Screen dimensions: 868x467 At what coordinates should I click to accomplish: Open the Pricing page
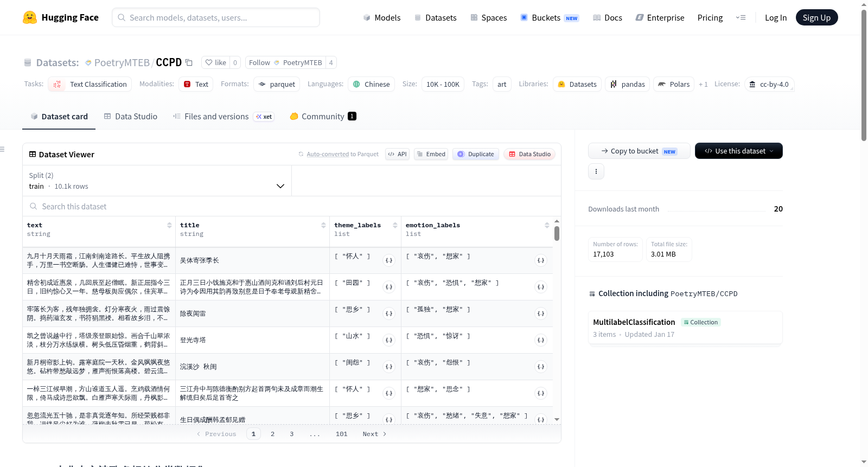710,17
